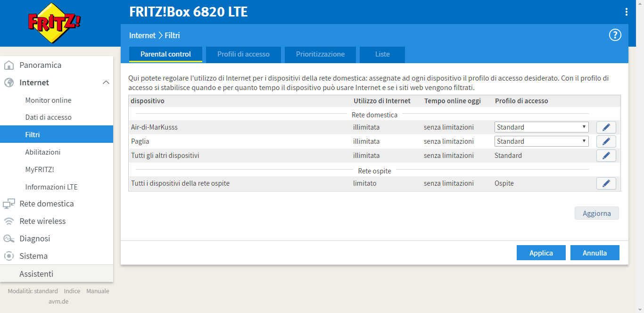Click the Panoramica home icon

[9, 65]
